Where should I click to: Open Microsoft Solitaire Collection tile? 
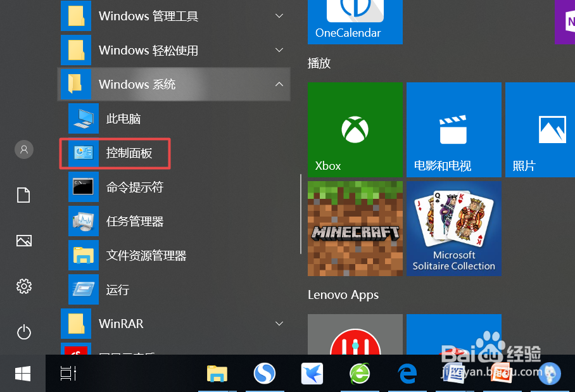(453, 229)
